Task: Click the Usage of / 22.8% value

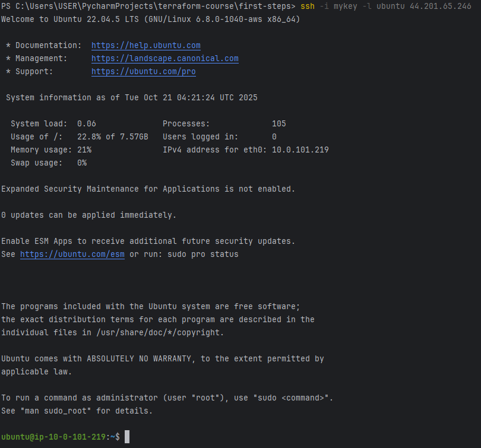Action: 113,137
